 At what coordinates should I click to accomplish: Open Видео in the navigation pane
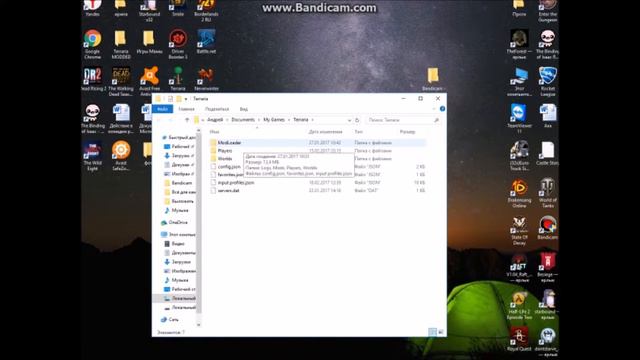(175, 244)
